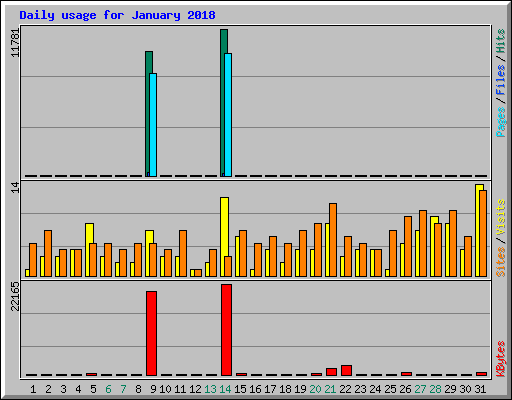
Task: Click the Files legend label
Action: tap(501, 80)
